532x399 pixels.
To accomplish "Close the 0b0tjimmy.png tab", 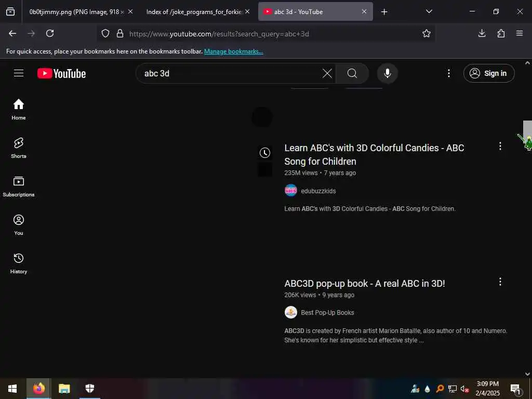I will click(130, 12).
